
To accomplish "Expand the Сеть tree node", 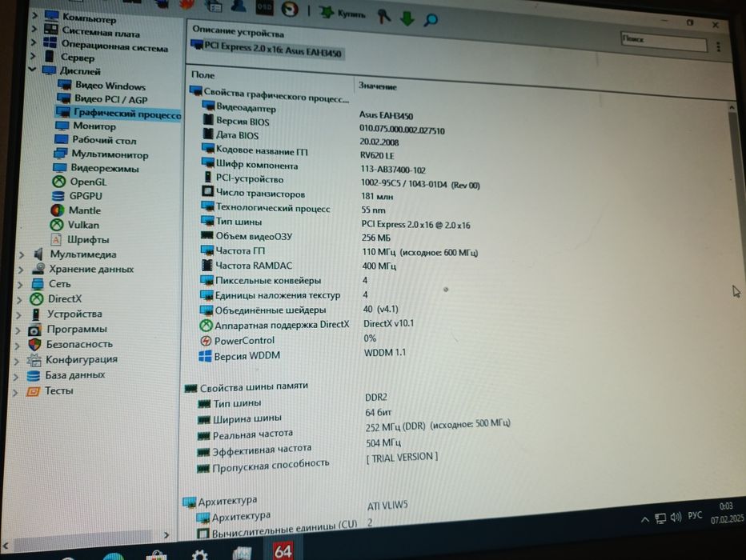I will (20, 285).
